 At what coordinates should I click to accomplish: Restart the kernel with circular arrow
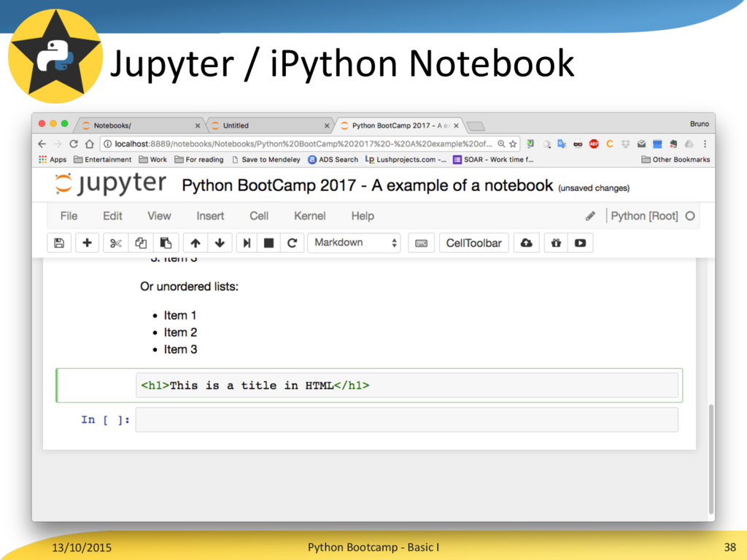point(292,243)
